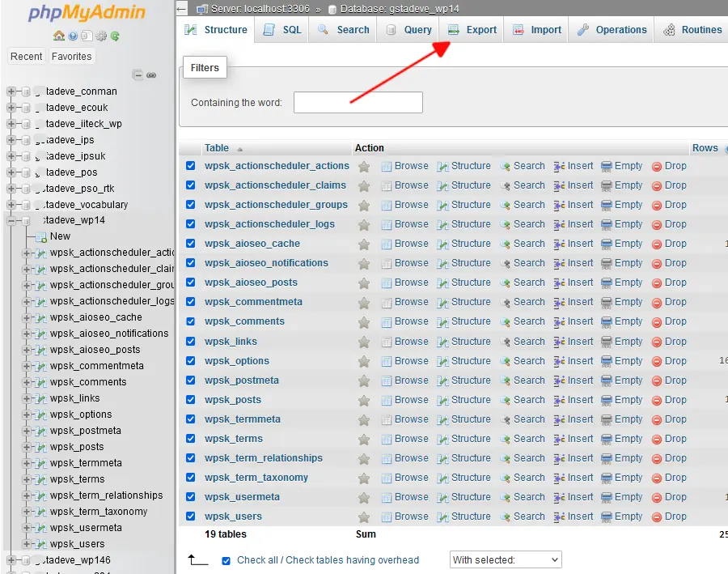Expand the tadeve_ecouk database in tree
The image size is (728, 574).
point(11,108)
